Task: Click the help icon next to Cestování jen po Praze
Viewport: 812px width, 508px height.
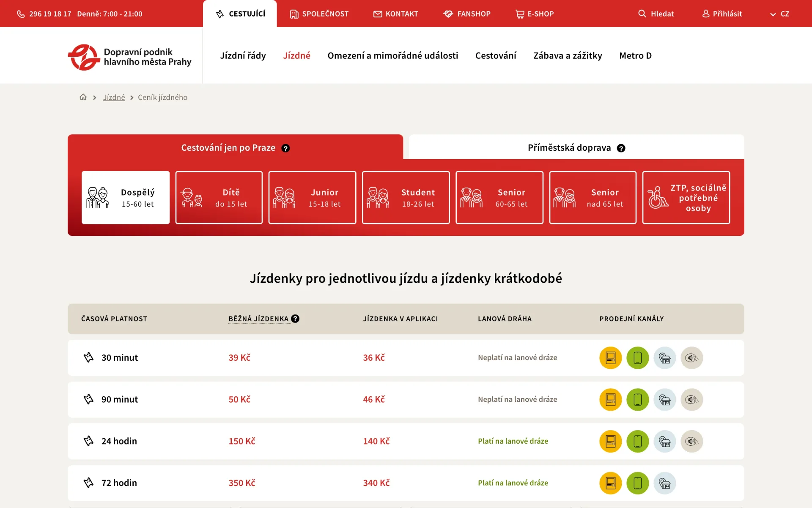Action: 285,148
